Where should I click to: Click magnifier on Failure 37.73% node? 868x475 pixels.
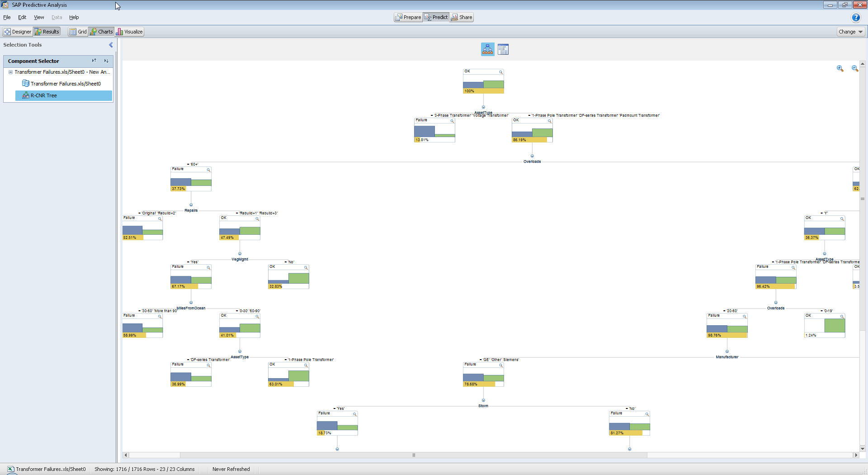point(208,170)
